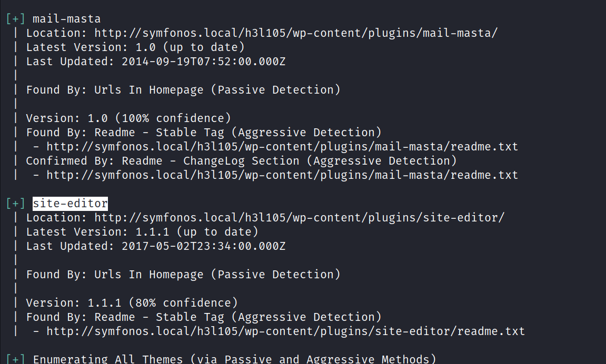This screenshot has width=606, height=364.
Task: Click 'Found By: Urls In Homepage' under mail-masta
Action: (x=183, y=89)
